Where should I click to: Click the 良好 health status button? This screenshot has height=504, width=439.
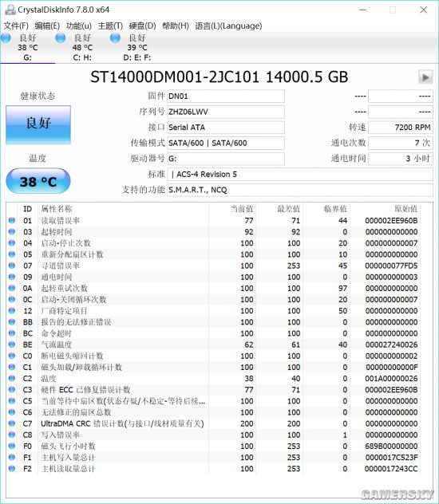pyautogui.click(x=38, y=124)
